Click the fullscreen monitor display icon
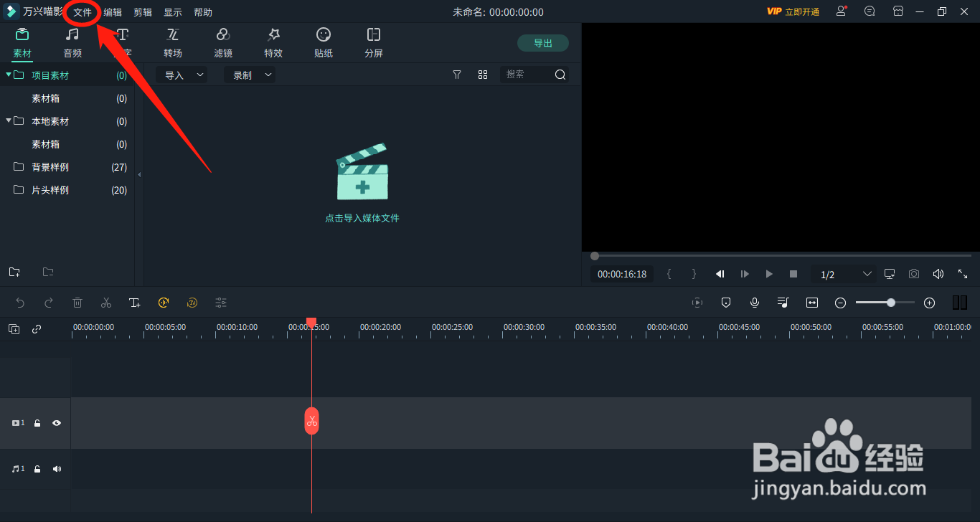The image size is (980, 522). tap(890, 274)
